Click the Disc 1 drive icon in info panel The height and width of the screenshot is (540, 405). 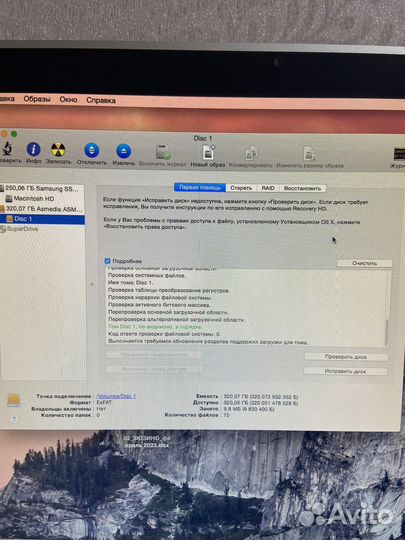[14, 401]
